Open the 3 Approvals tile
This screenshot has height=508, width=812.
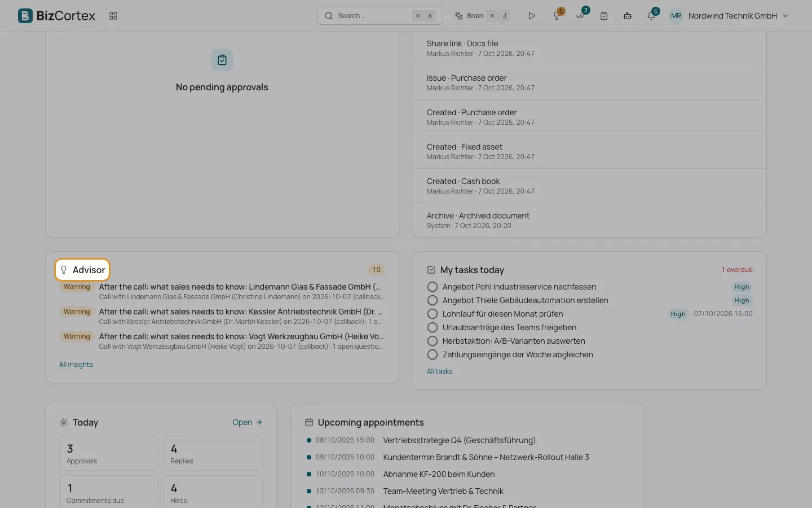[x=109, y=453]
